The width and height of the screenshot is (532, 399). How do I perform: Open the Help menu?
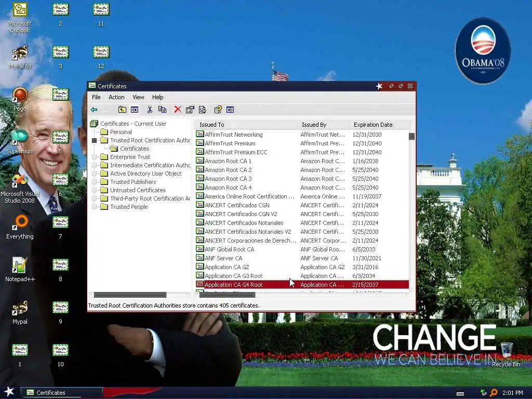157,97
